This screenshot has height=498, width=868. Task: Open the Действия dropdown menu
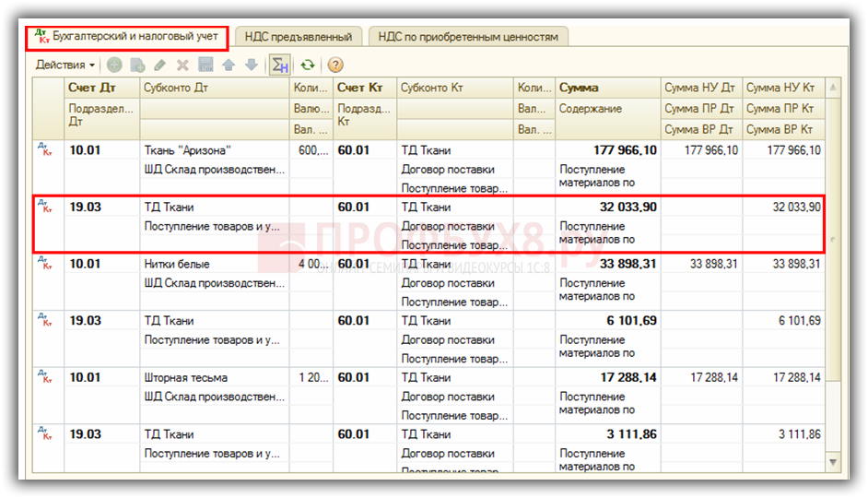[65, 65]
